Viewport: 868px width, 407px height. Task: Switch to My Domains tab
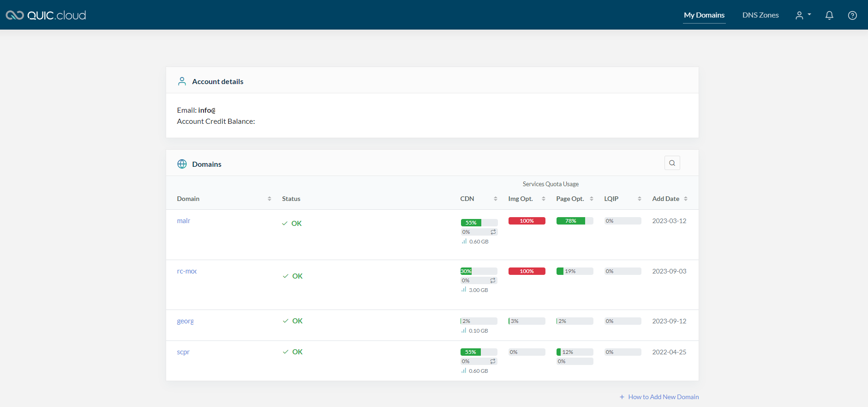704,15
